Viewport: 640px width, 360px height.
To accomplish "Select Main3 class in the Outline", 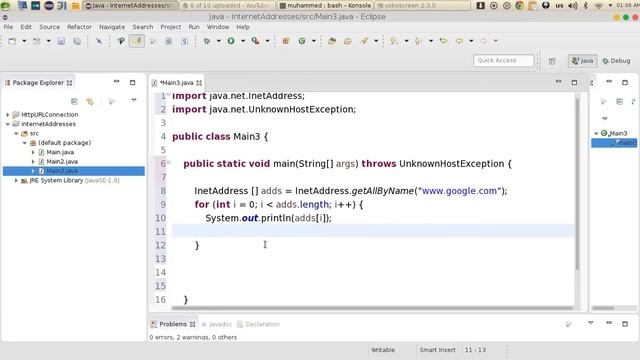I will (618, 133).
